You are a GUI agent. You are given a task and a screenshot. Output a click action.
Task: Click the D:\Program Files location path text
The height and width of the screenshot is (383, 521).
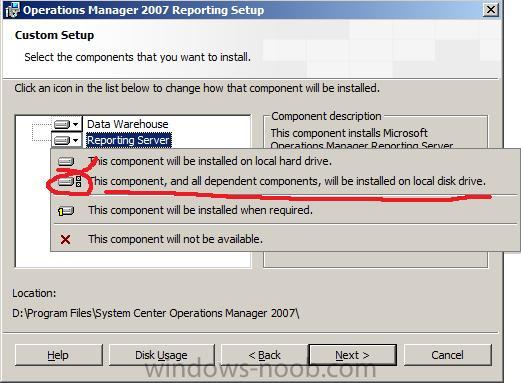tap(156, 313)
